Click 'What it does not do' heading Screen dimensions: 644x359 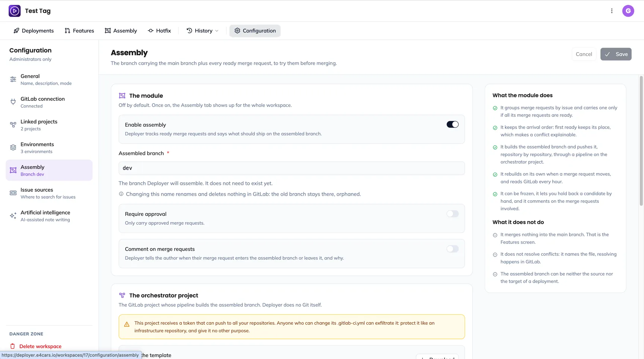coord(518,222)
